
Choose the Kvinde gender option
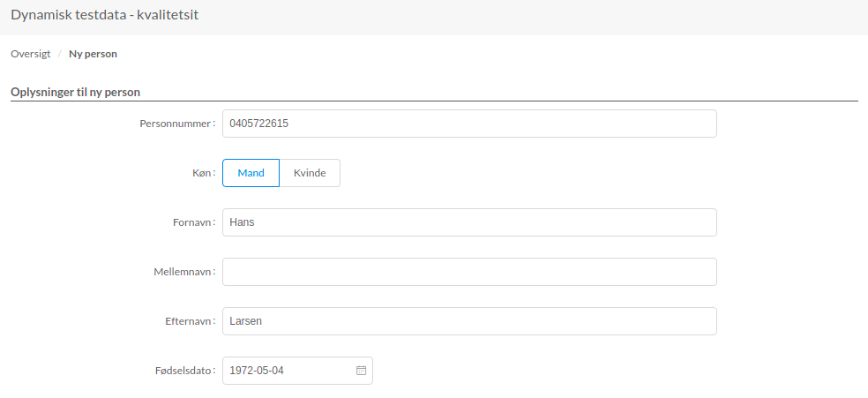(x=310, y=173)
